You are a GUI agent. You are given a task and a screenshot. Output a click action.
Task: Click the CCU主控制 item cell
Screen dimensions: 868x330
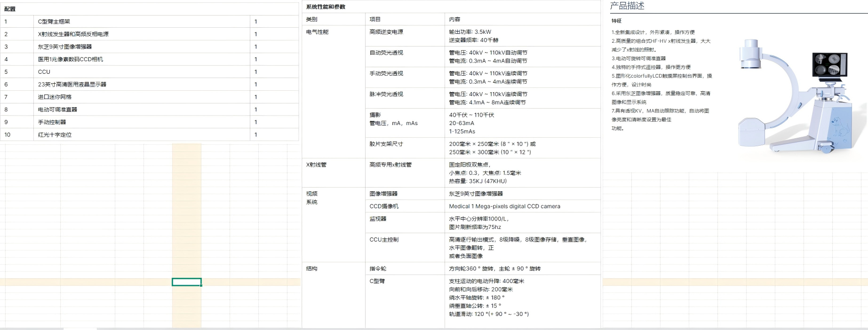[x=384, y=240]
